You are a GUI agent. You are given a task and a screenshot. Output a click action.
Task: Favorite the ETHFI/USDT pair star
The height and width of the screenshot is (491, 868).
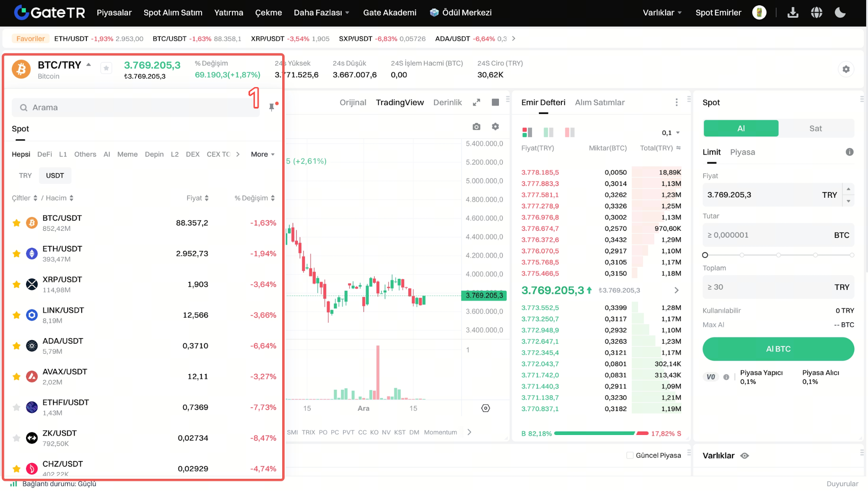coord(17,407)
